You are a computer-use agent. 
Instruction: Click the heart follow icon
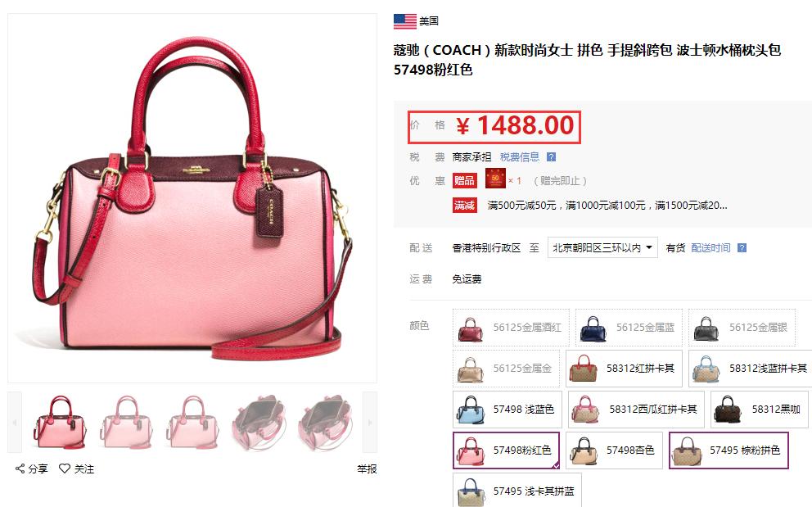click(x=64, y=469)
